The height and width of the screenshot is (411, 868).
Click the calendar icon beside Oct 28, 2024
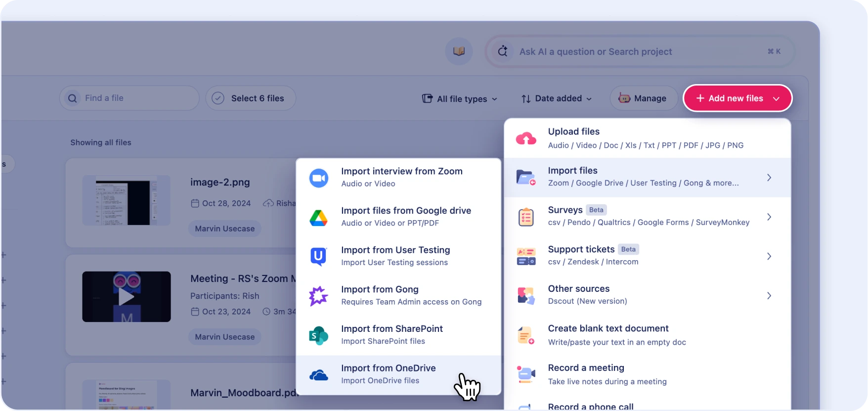[195, 203]
